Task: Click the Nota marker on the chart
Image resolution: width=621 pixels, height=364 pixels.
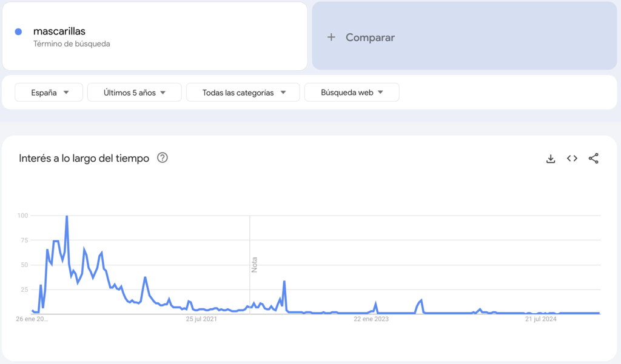Action: pos(254,264)
